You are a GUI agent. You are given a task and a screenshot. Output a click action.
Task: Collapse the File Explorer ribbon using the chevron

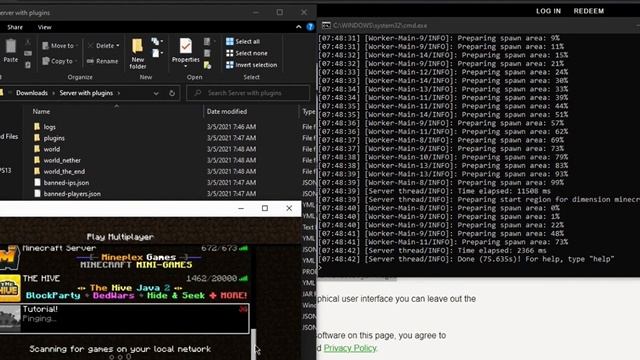299,27
